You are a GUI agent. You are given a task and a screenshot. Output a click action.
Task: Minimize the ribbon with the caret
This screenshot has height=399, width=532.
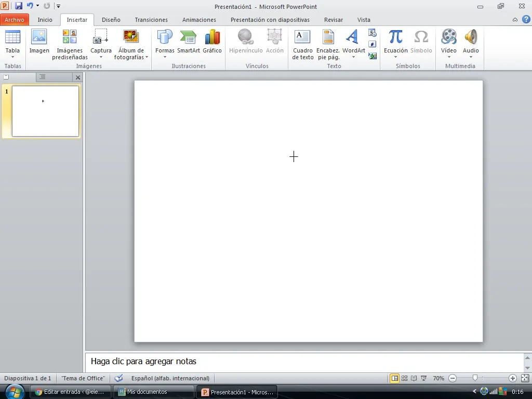pos(515,20)
